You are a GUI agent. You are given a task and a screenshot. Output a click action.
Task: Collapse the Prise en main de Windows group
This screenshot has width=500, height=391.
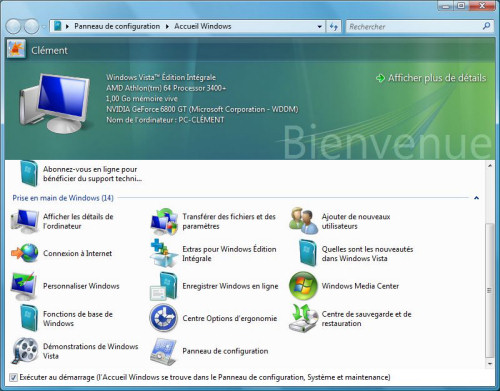tap(476, 198)
